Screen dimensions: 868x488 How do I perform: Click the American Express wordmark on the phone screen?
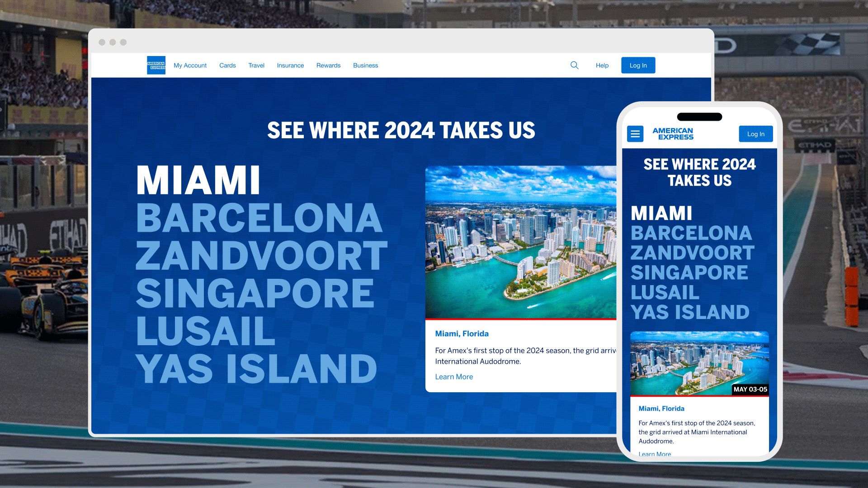(x=673, y=134)
